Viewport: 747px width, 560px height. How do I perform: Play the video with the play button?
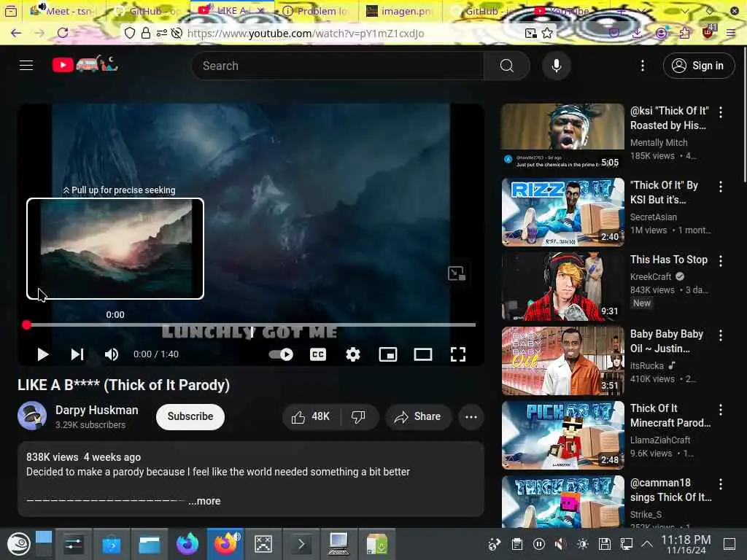(43, 354)
